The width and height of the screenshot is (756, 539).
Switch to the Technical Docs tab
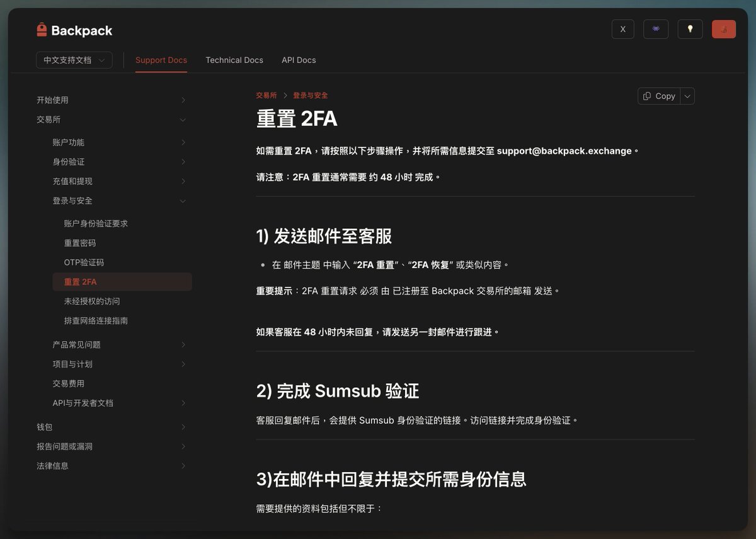234,60
